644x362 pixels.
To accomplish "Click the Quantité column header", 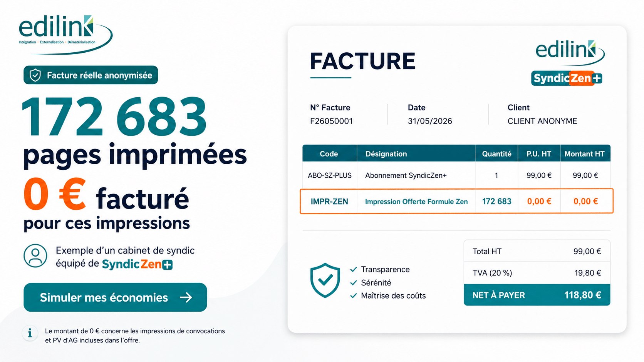I will pyautogui.click(x=497, y=153).
